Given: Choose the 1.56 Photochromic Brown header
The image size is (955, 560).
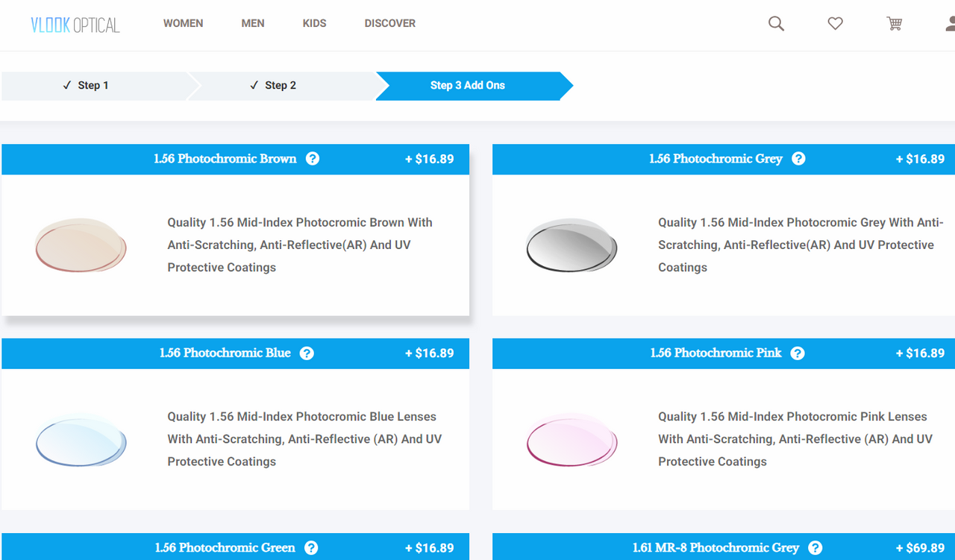Looking at the screenshot, I should pyautogui.click(x=236, y=160).
